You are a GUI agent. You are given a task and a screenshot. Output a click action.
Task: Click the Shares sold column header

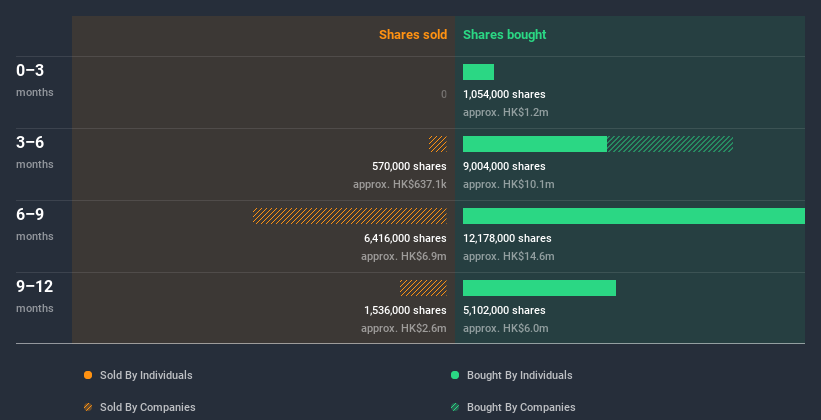pyautogui.click(x=413, y=35)
